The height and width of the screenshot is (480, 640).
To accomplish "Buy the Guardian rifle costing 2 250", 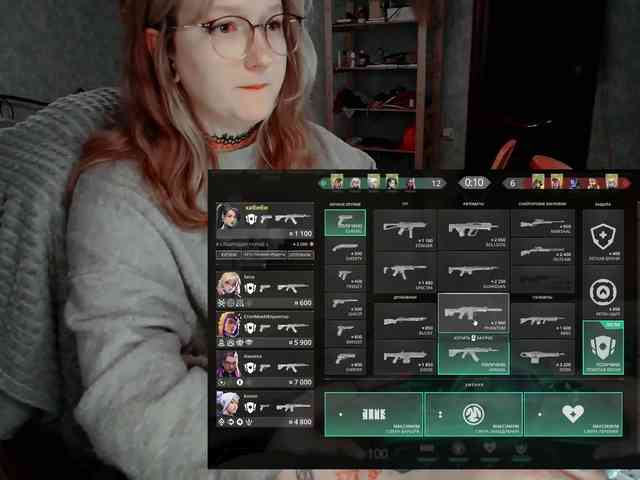I will tap(473, 272).
